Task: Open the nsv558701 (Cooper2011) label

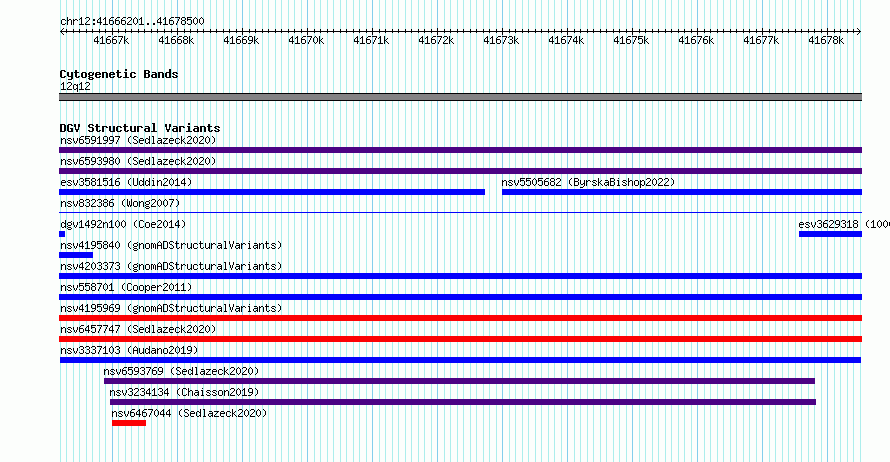Action: (x=126, y=287)
